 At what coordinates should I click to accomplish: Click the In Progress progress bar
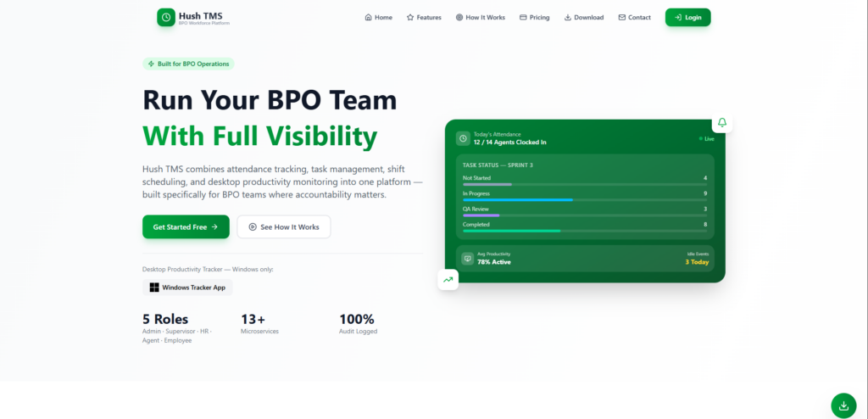(585, 199)
